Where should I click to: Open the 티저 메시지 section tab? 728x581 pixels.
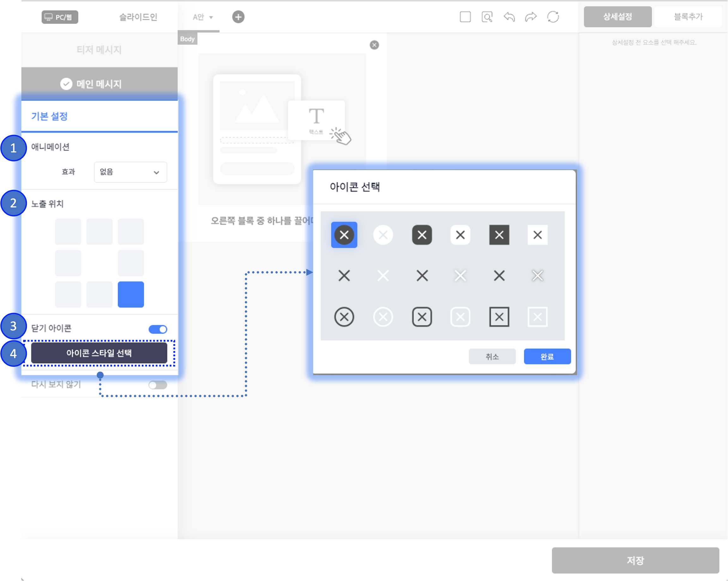(99, 50)
